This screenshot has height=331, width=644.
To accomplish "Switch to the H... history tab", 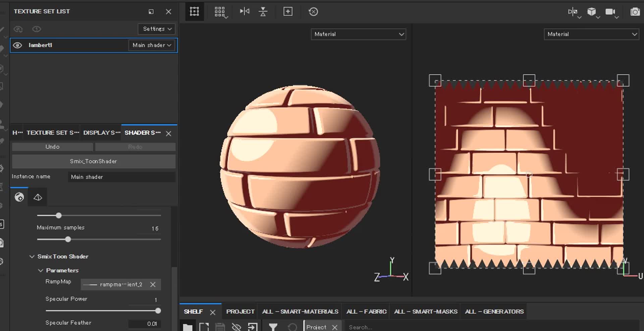I will [17, 133].
